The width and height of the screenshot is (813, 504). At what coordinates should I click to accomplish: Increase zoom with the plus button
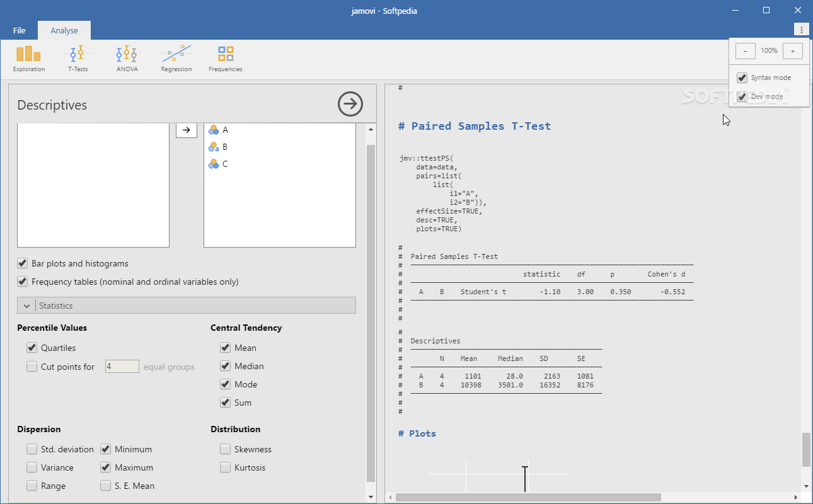pyautogui.click(x=792, y=50)
